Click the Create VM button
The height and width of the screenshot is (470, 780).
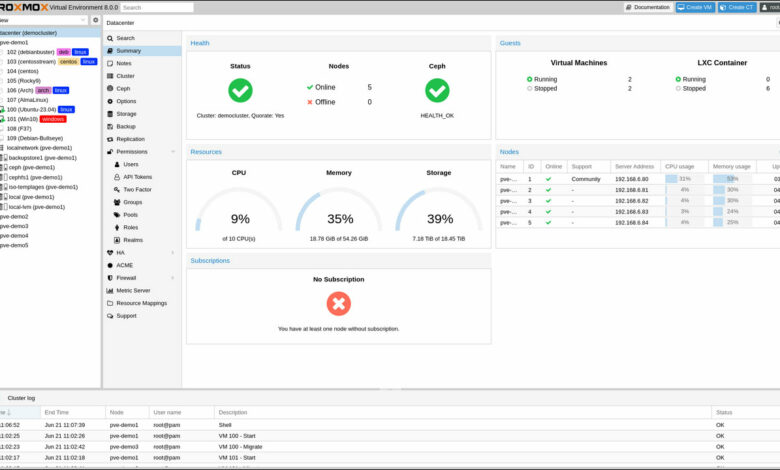coord(695,7)
